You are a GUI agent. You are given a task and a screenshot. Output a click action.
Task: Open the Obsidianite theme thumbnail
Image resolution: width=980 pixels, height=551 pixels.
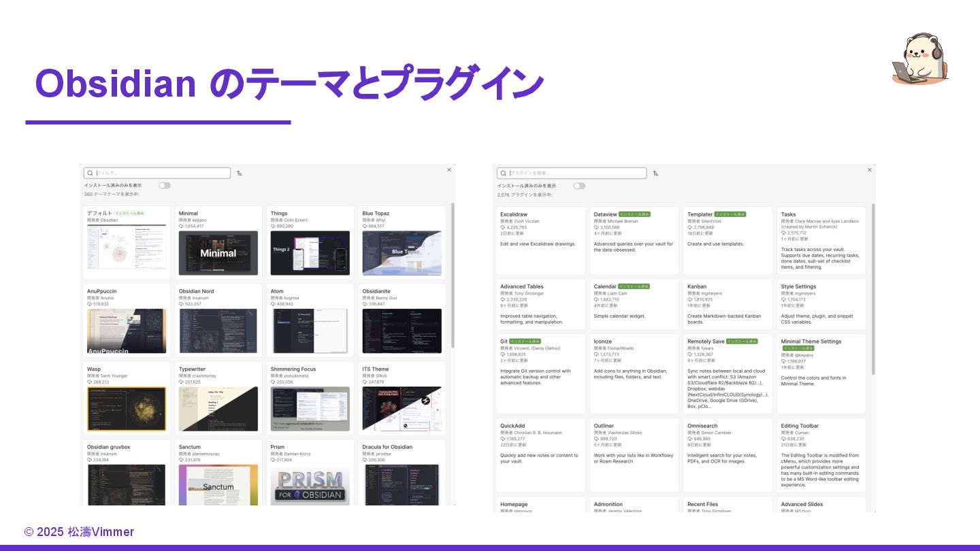402,331
